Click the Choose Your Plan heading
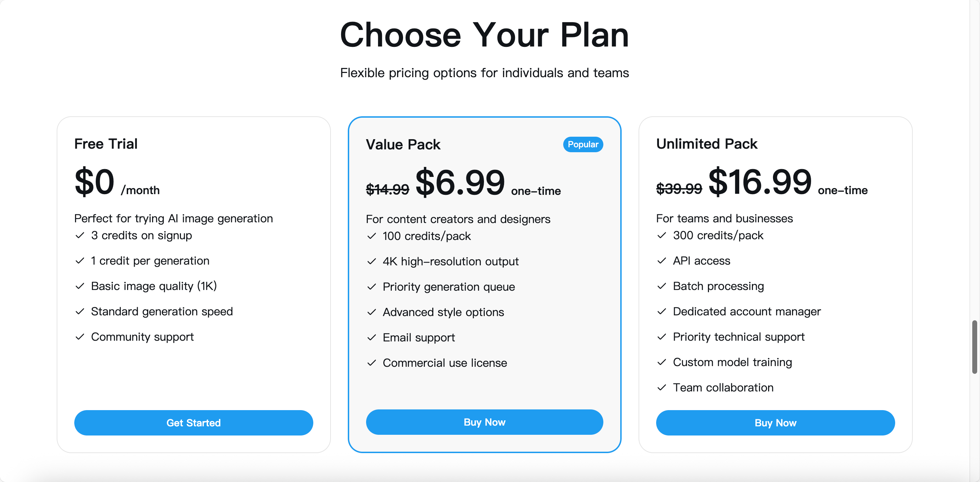This screenshot has height=482, width=980. click(484, 35)
